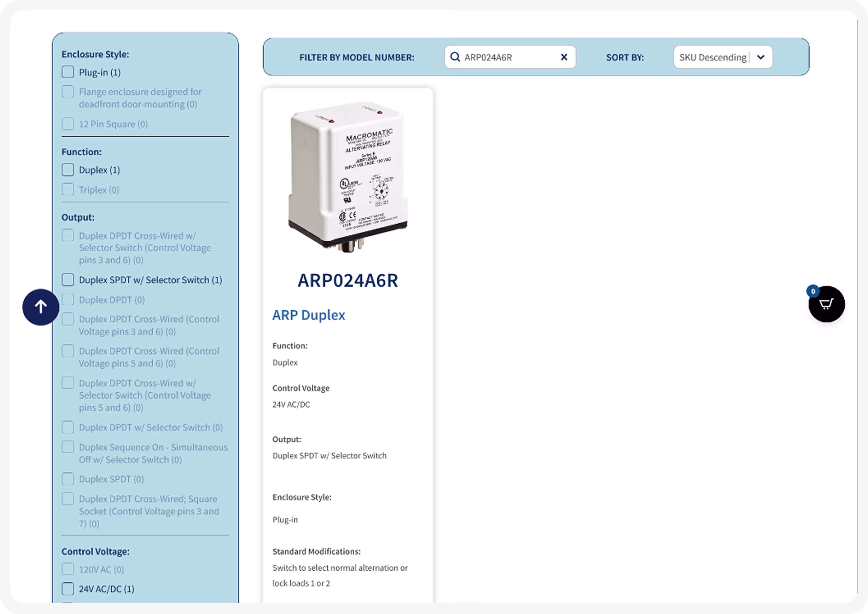Click the 24V AC/DC product value

click(x=291, y=405)
